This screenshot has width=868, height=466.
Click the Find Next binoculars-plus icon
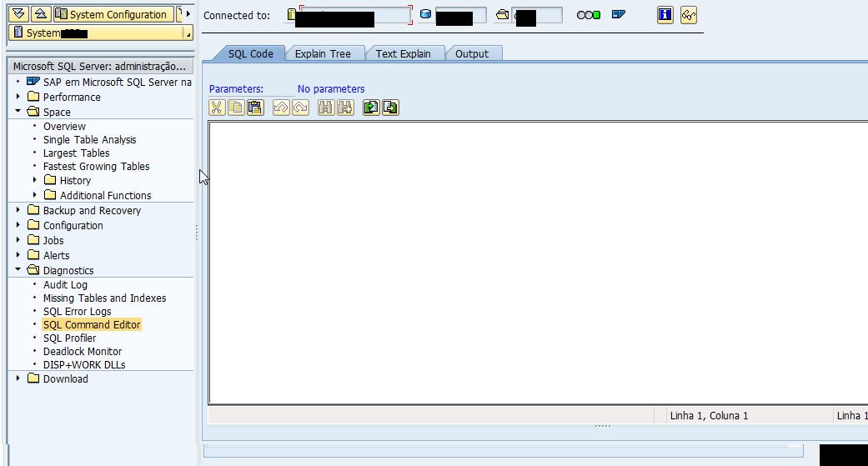(x=345, y=108)
